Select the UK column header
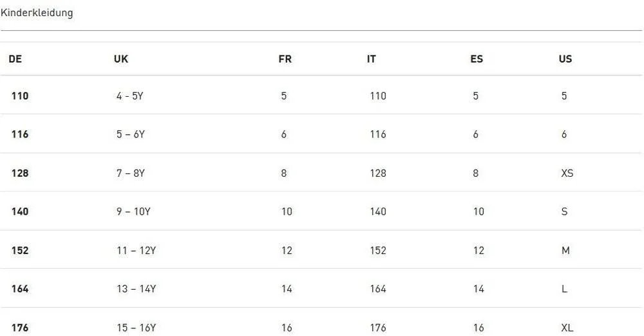Image resolution: width=644 pixels, height=336 pixels. pos(121,59)
